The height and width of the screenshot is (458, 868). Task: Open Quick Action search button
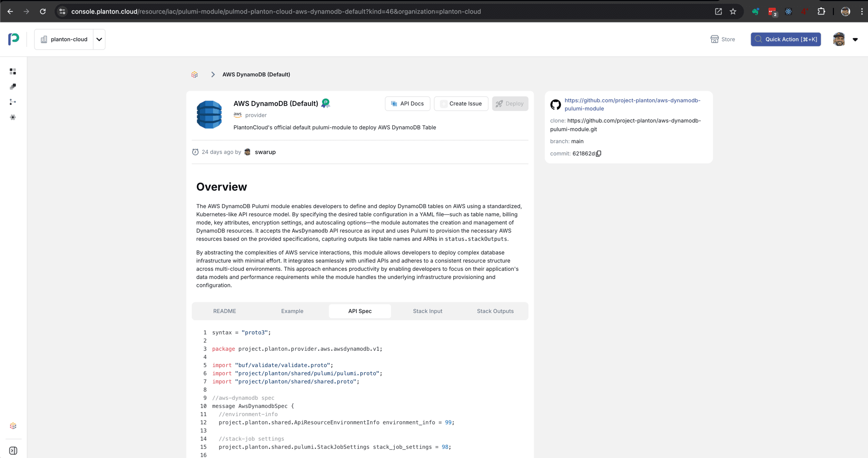tap(785, 40)
